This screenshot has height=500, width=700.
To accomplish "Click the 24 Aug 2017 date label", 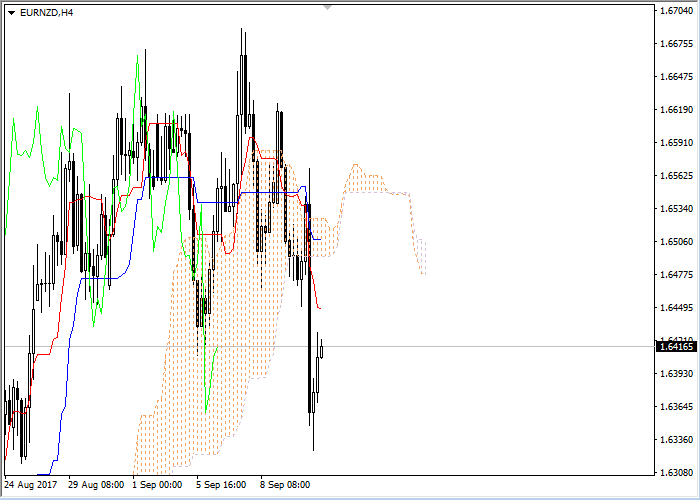I will [31, 485].
